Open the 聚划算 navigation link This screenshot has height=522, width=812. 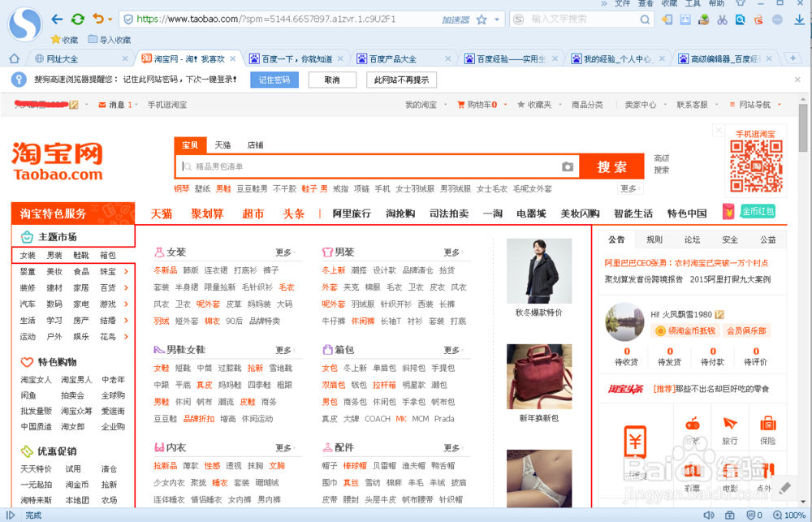(x=207, y=214)
